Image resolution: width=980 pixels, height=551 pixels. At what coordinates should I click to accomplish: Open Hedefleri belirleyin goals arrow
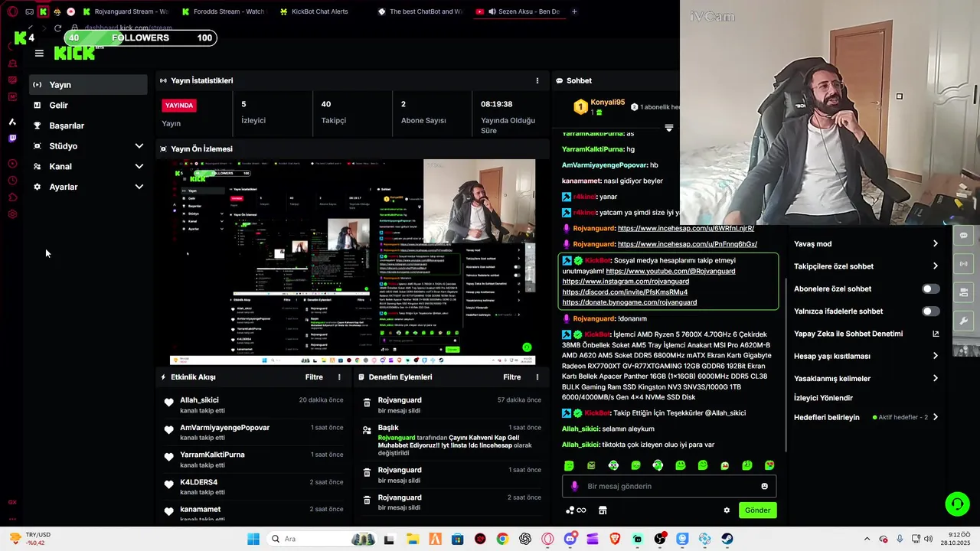point(936,417)
